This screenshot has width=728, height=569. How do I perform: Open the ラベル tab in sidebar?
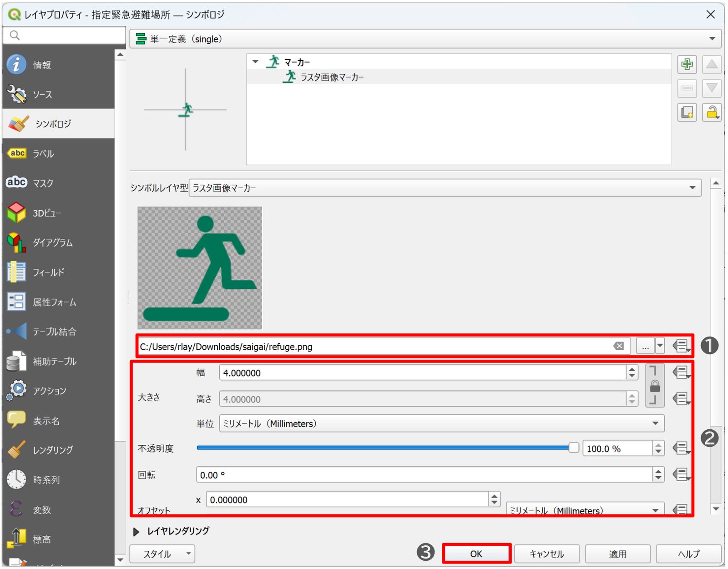pyautogui.click(x=58, y=153)
